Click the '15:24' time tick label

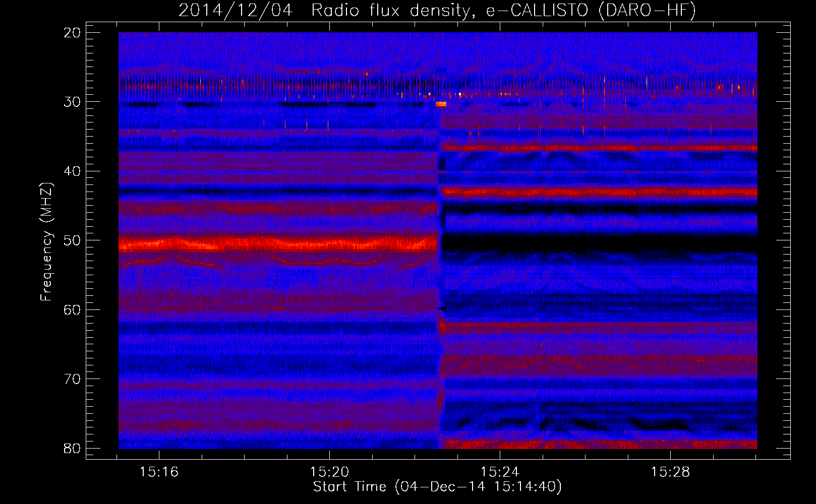point(500,472)
